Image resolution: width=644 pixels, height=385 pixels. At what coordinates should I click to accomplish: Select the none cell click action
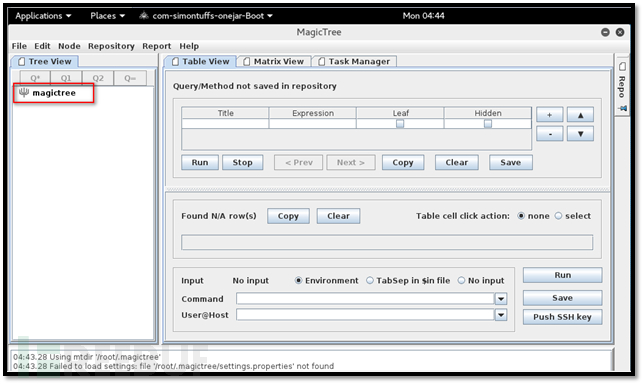[533, 216]
